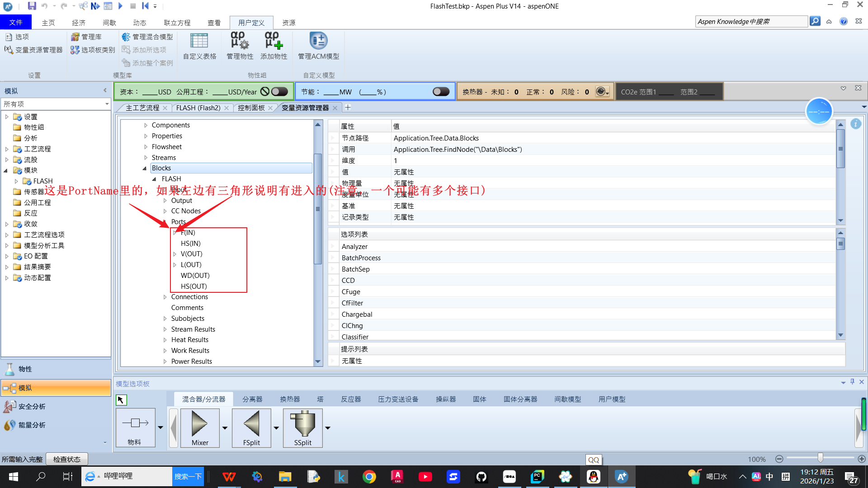Open 管理ACM模型 icon in ribbon
Image resolution: width=868 pixels, height=488 pixels.
[x=318, y=41]
